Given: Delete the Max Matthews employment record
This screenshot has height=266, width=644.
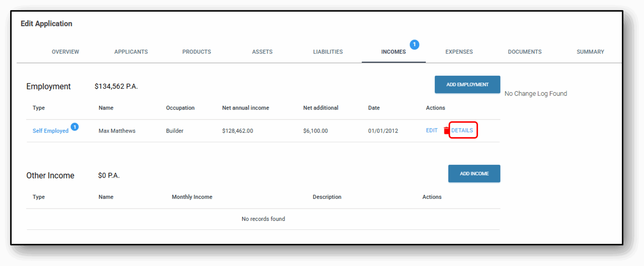Looking at the screenshot, I should pos(446,131).
